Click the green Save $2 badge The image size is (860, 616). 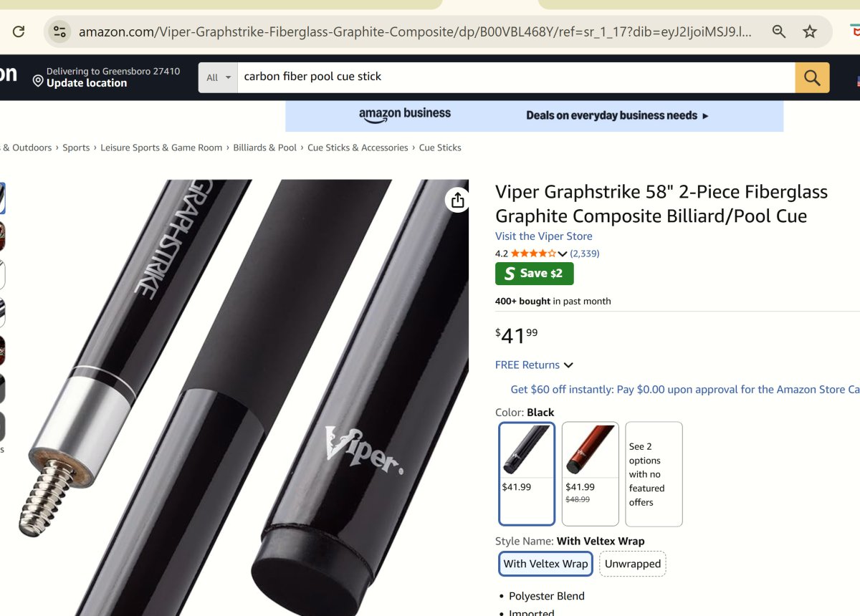point(534,273)
